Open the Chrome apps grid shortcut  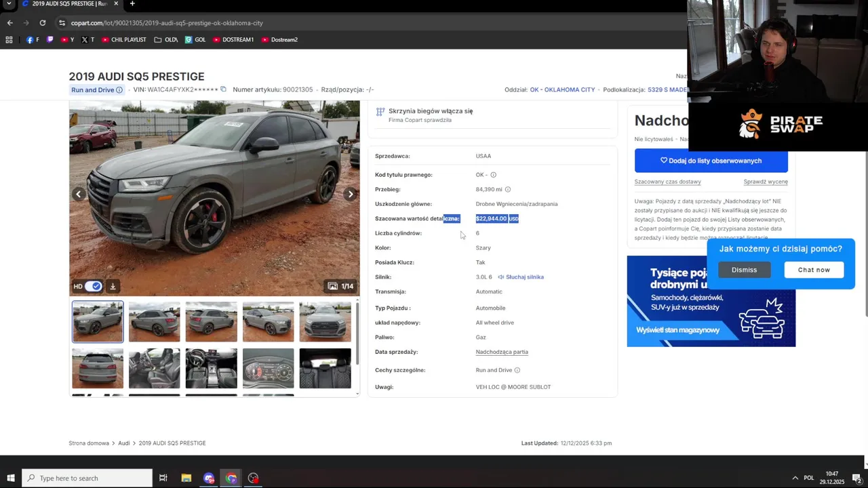tap(9, 40)
